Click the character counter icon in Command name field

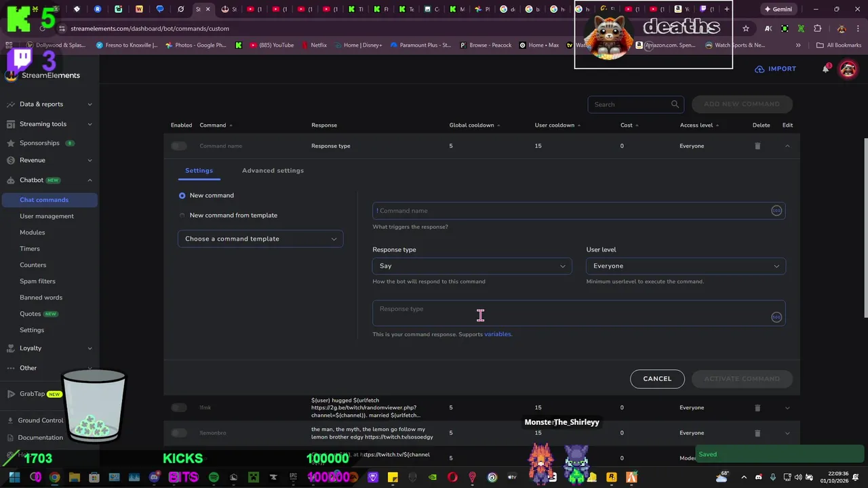point(776,211)
